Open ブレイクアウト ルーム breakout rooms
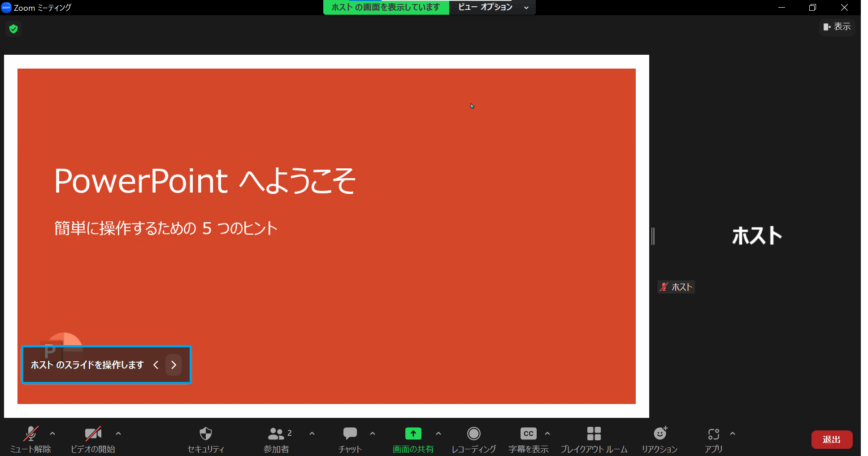 (x=594, y=434)
